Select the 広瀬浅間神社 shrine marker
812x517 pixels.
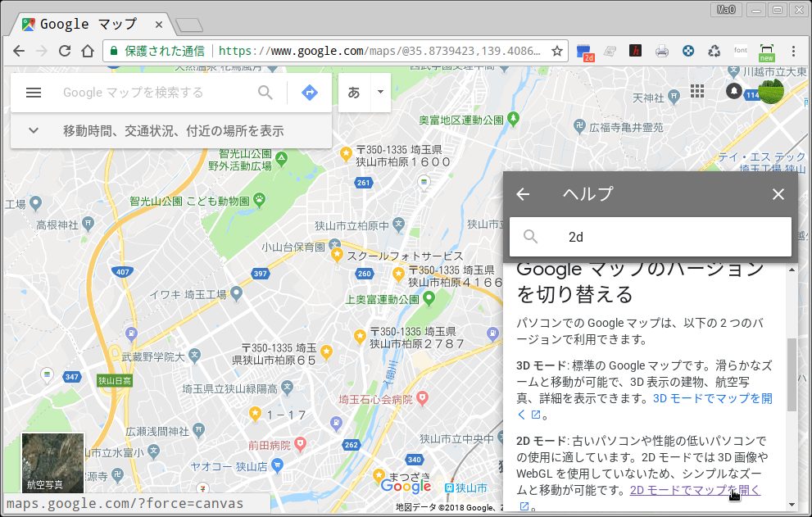click(198, 430)
